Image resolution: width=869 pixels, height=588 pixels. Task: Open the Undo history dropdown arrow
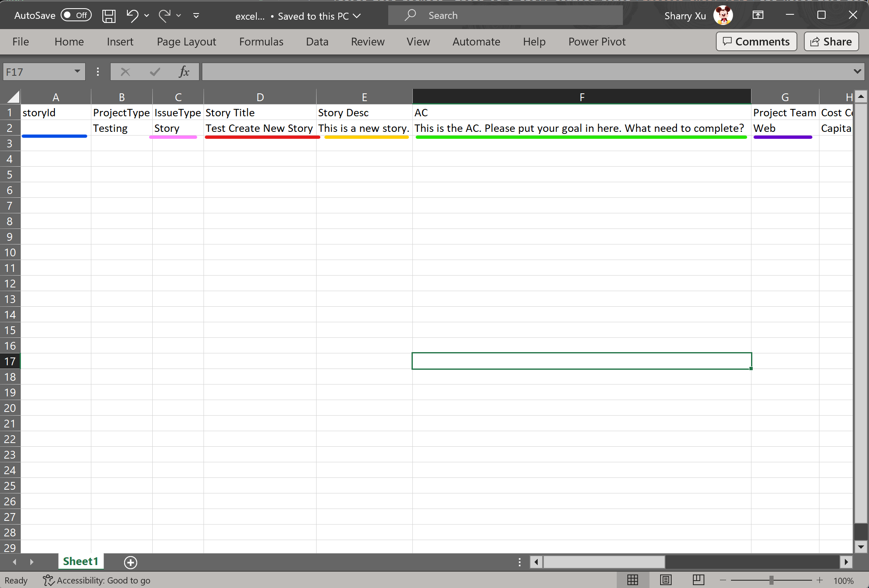point(147,16)
